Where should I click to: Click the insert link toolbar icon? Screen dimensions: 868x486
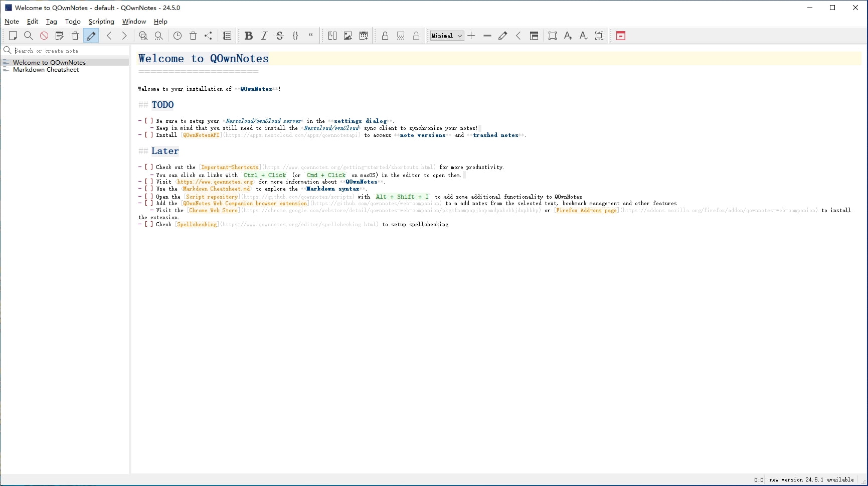pyautogui.click(x=332, y=36)
